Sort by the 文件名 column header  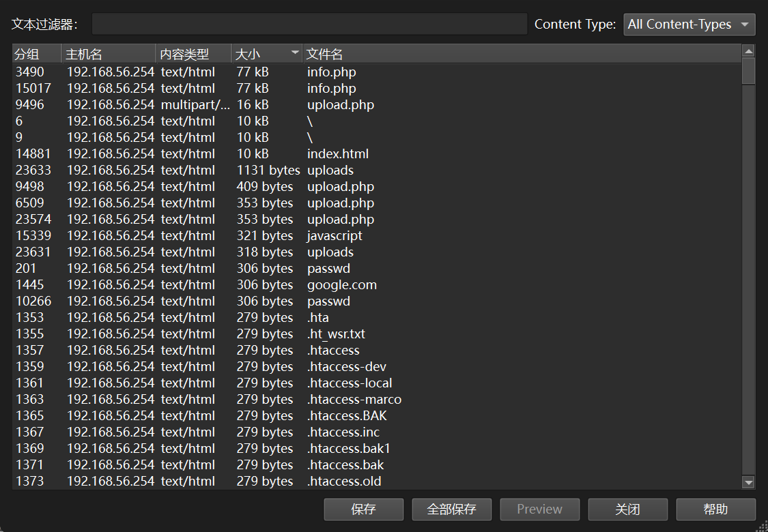(x=522, y=54)
